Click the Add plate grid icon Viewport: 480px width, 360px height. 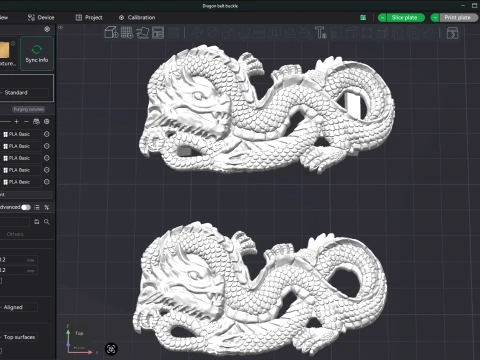pyautogui.click(x=127, y=33)
